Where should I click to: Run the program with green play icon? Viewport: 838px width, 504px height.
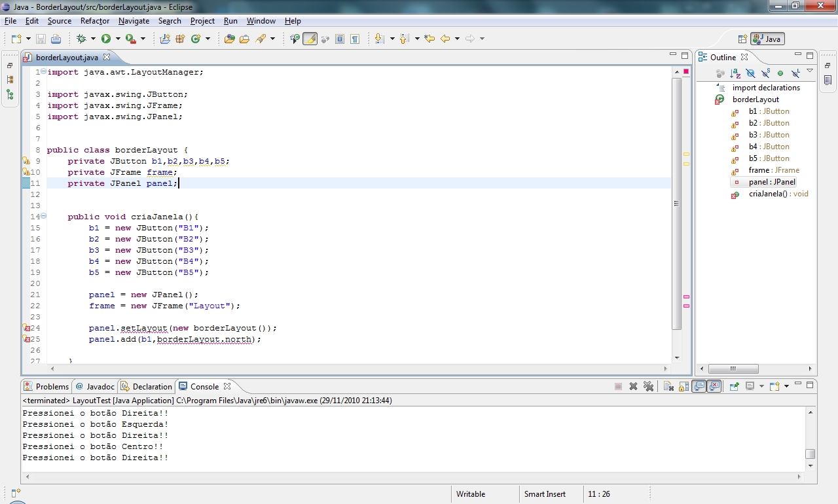pyautogui.click(x=106, y=39)
